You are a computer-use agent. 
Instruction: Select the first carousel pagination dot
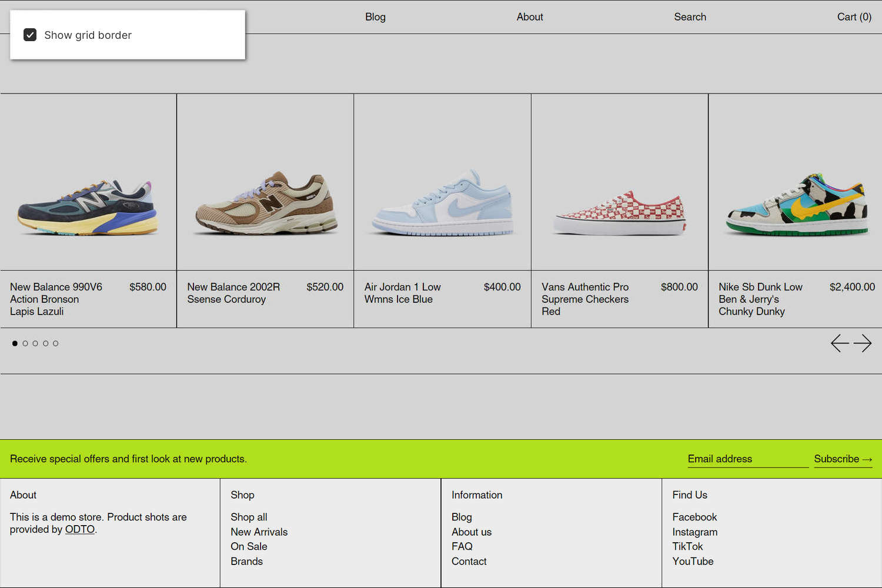click(x=15, y=343)
